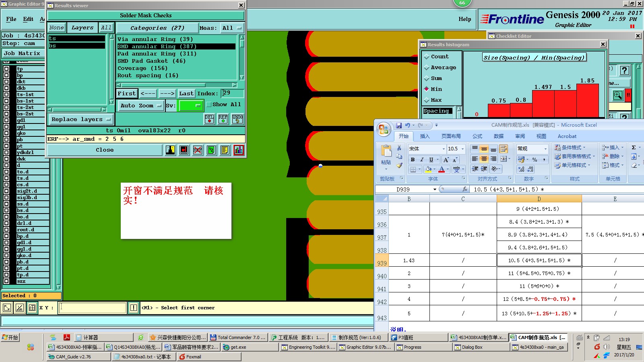Open the Excel font size dropdown

pyautogui.click(x=462, y=149)
